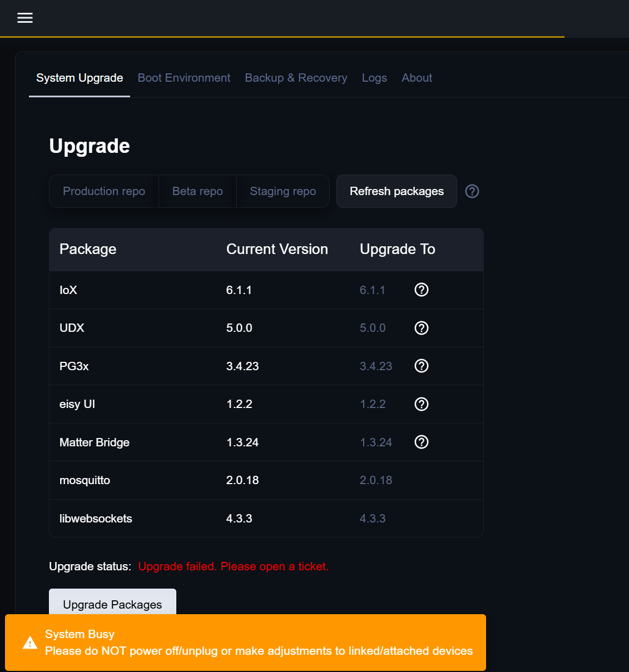Open the help icon for eisy UI package
The width and height of the screenshot is (629, 672).
(x=422, y=404)
